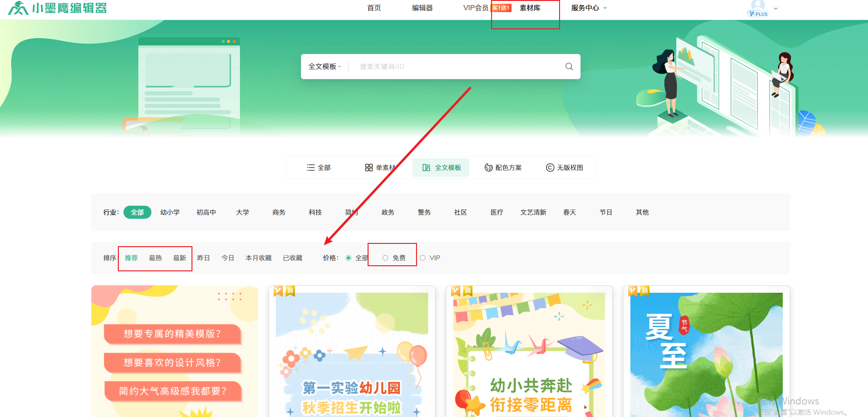
Task: Select the 全部 price radio button
Action: click(x=349, y=258)
